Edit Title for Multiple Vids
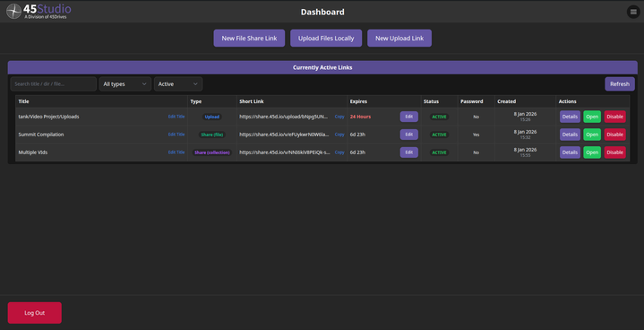Image resolution: width=644 pixels, height=330 pixels. [x=176, y=152]
